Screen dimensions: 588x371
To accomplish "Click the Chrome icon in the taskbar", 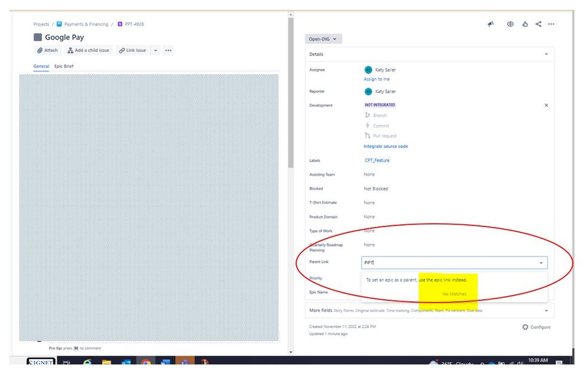I will 146,362.
